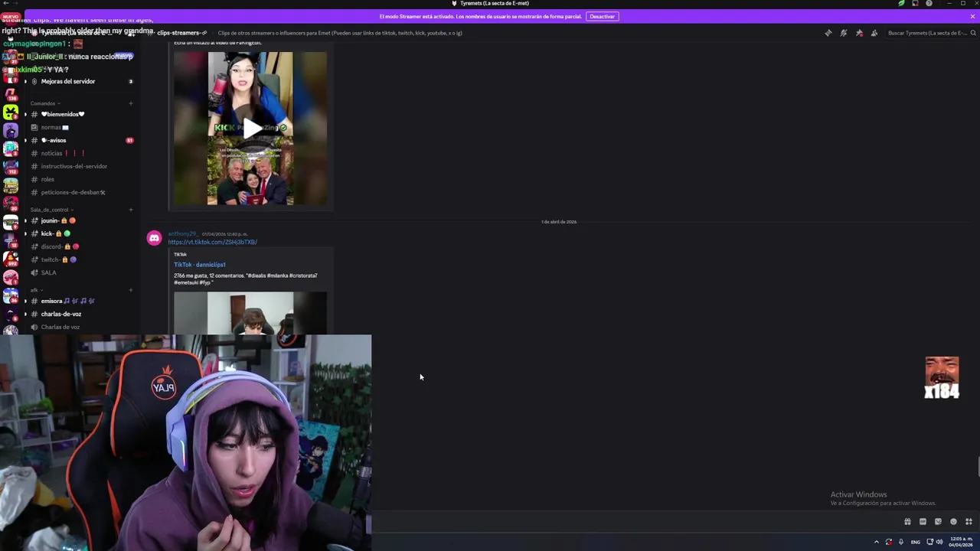The width and height of the screenshot is (980, 551).
Task: Open the sticker picker icon
Action: 938,522
